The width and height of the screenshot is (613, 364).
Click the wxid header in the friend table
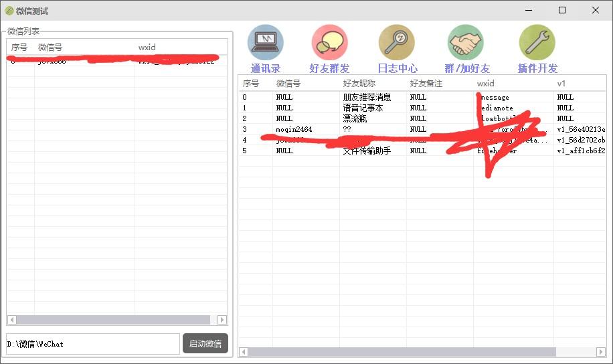(486, 83)
